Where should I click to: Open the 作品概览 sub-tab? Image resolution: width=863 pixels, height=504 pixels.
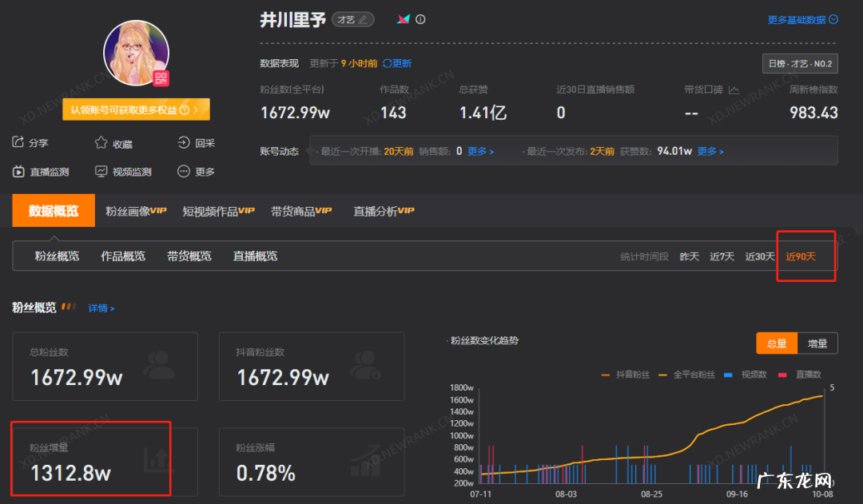123,256
